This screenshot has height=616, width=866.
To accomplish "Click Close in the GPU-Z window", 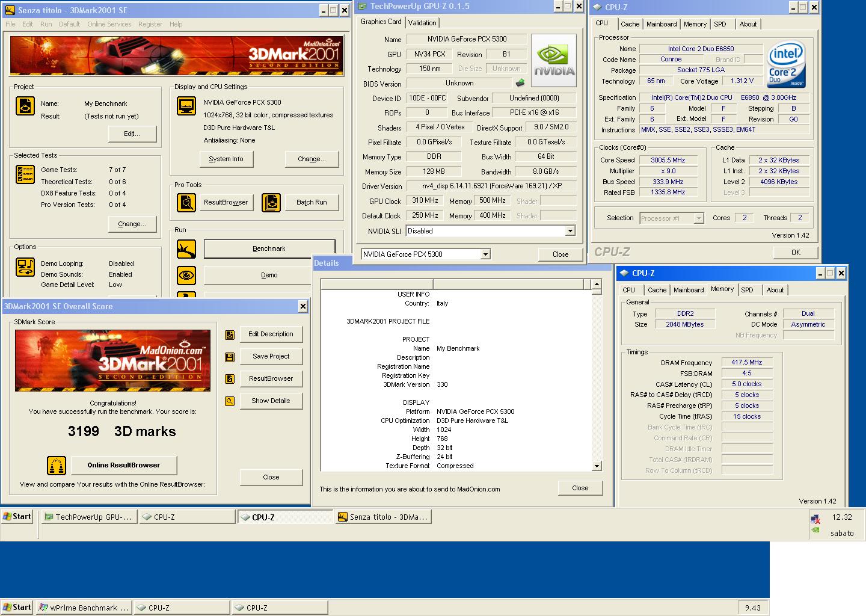I will pyautogui.click(x=560, y=254).
